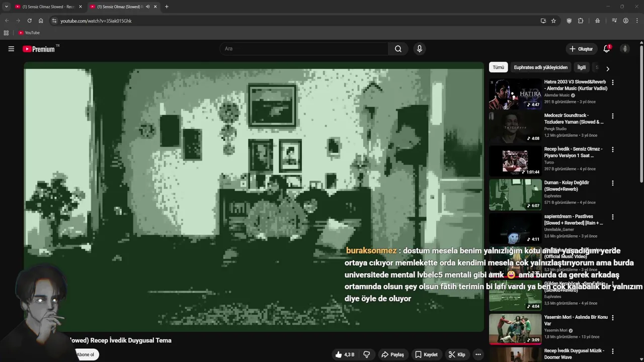Mute the tab via speaker icon
Viewport: 644px width, 362px height.
147,7
